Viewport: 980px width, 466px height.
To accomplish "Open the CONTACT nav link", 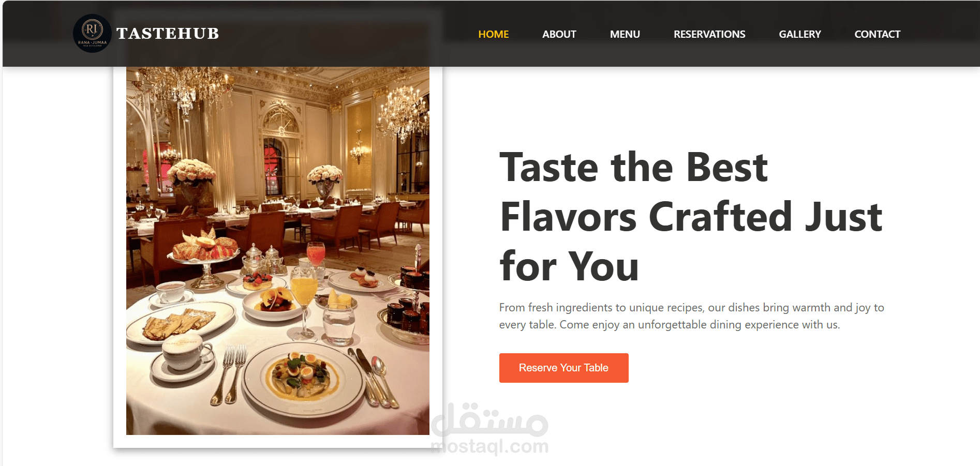I will 877,34.
